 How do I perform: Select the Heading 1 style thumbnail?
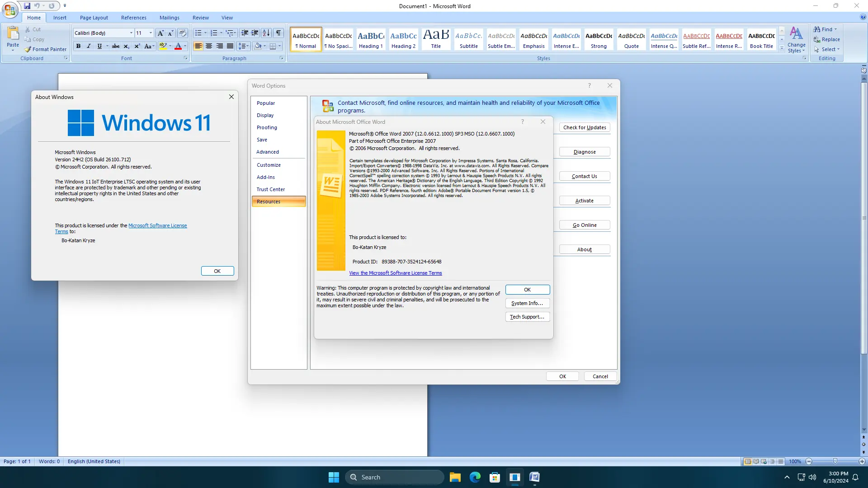tap(371, 39)
